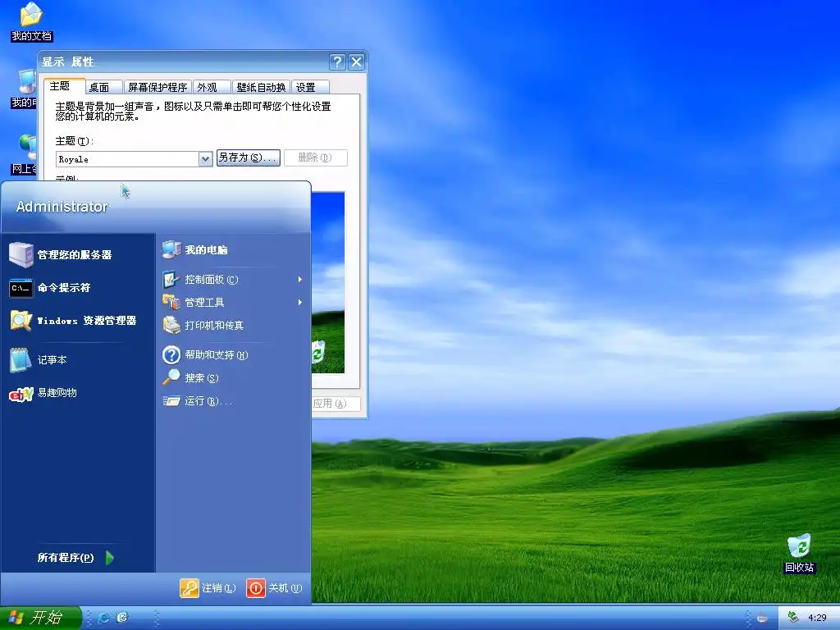Click the keyboard language bar icon in taskbar
The height and width of the screenshot is (630, 840).
762,619
